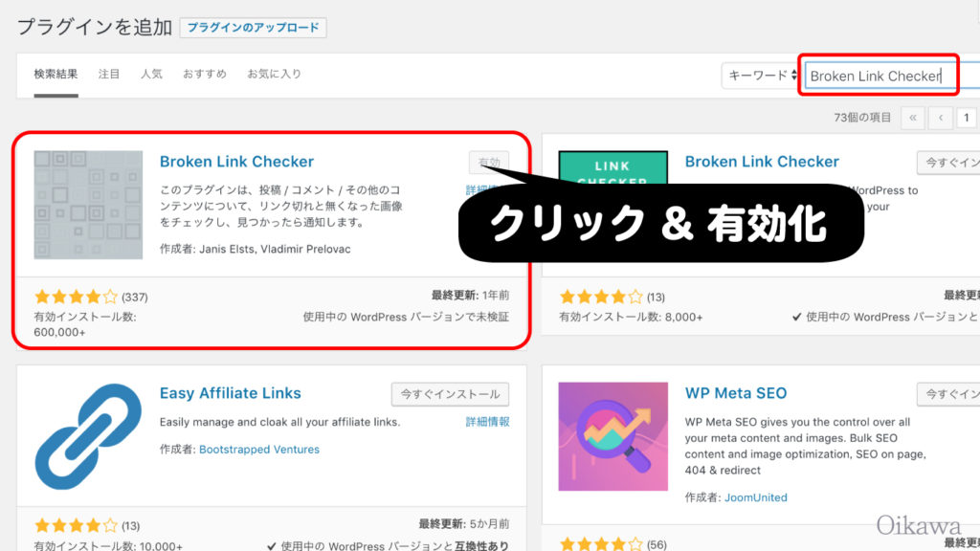Open the 注目 tab
This screenshot has width=980, height=551.
[109, 74]
